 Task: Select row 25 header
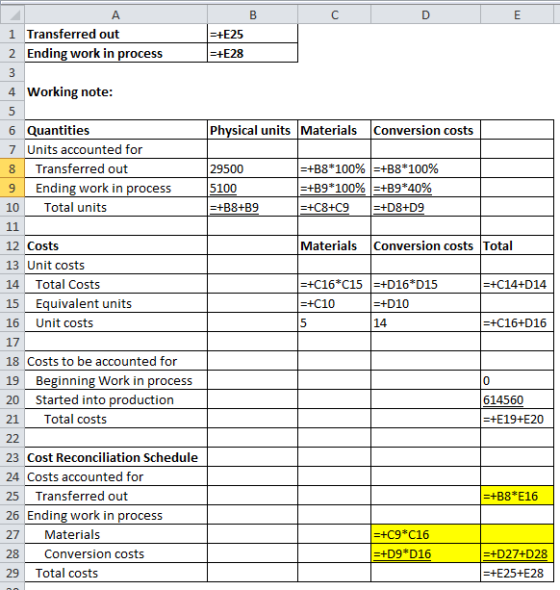[x=12, y=496]
